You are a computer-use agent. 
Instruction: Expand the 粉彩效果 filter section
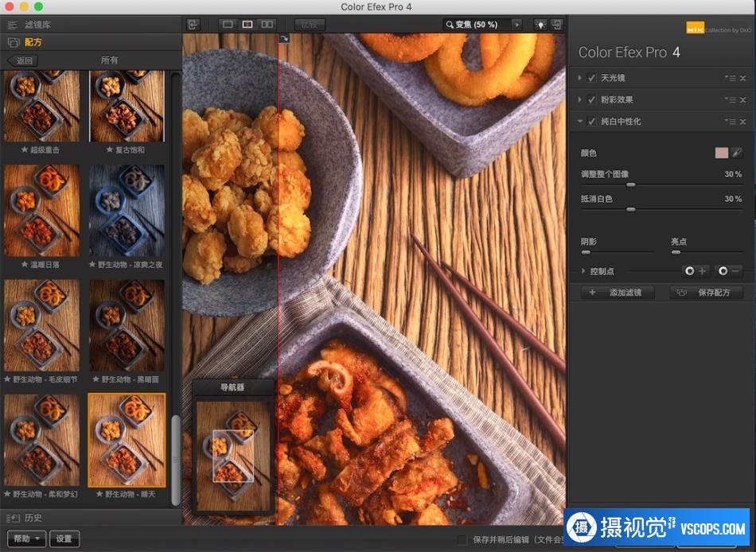(x=579, y=99)
